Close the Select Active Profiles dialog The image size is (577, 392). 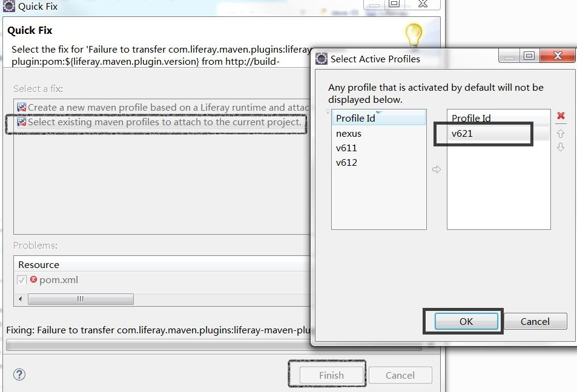558,56
